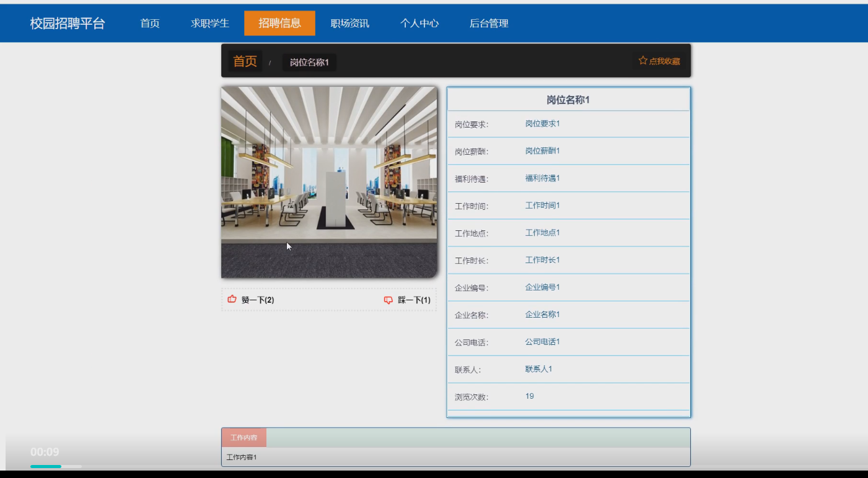Click the 岗位要求1 value
868x478 pixels.
click(x=543, y=124)
